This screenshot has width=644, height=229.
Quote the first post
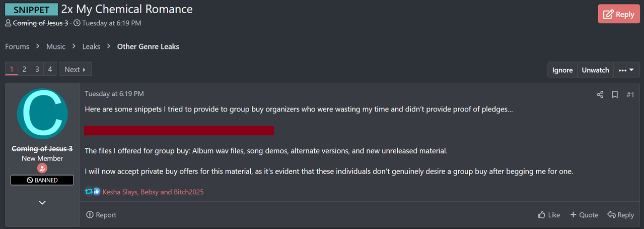(584, 215)
